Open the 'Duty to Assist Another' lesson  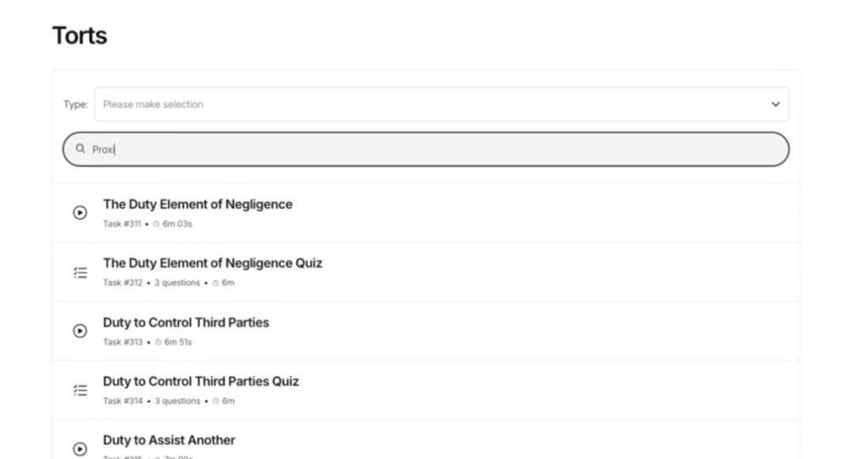[x=169, y=440]
